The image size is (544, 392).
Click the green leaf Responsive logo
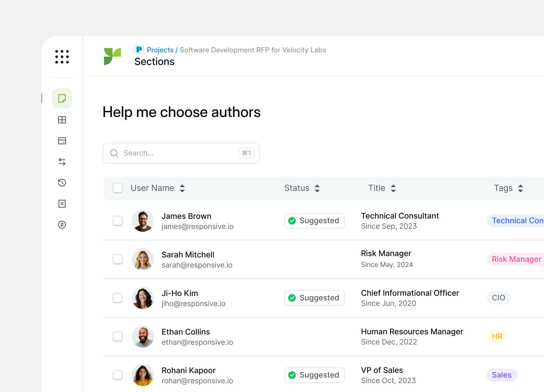(x=112, y=56)
